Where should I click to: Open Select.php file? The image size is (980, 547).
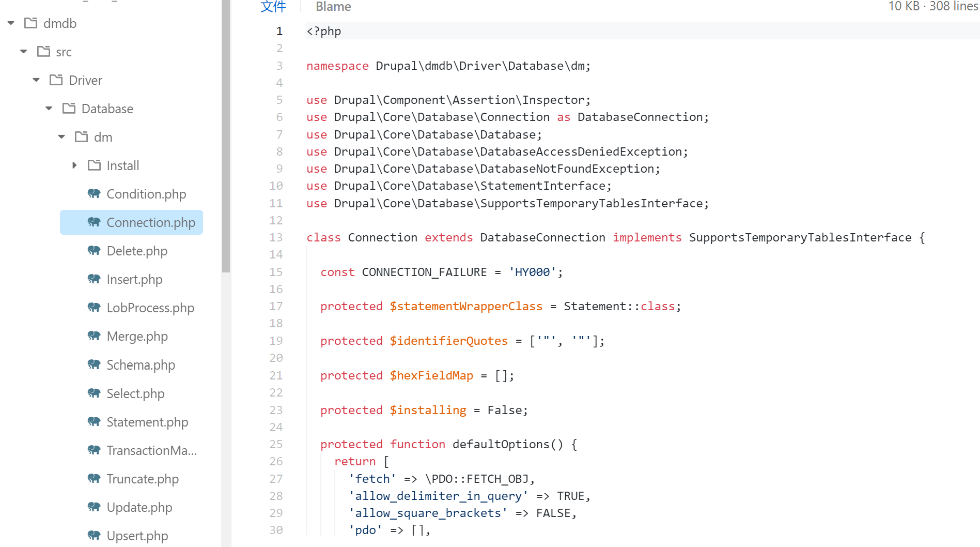click(135, 393)
